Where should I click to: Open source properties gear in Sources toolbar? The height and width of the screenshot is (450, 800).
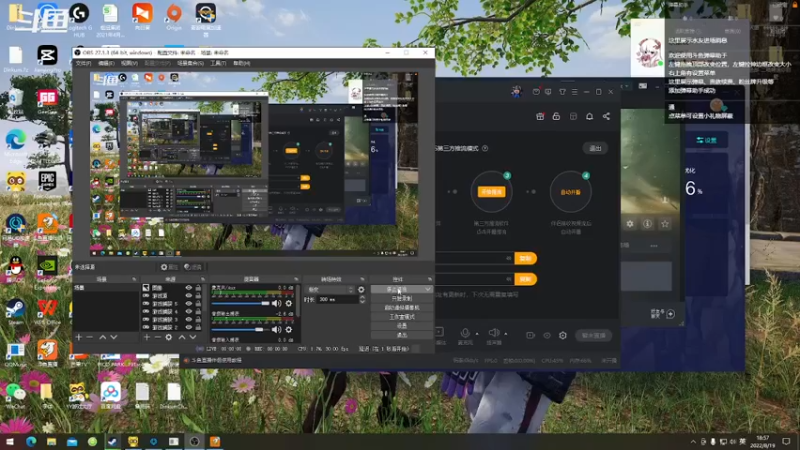[169, 337]
